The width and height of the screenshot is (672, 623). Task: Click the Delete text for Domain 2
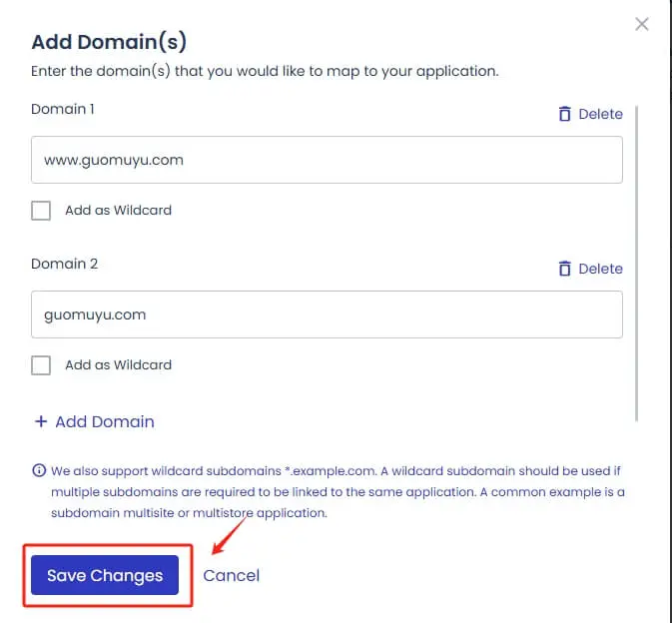pyautogui.click(x=600, y=269)
